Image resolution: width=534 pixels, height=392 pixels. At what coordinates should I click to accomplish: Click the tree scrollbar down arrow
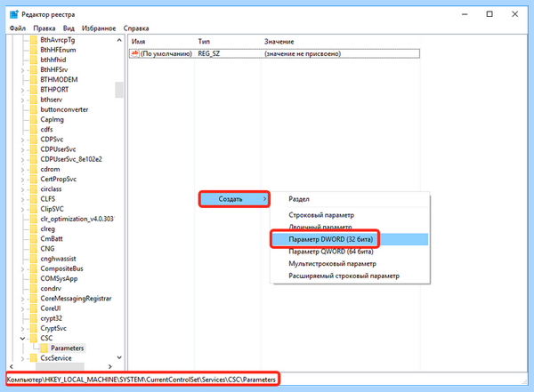[119, 357]
